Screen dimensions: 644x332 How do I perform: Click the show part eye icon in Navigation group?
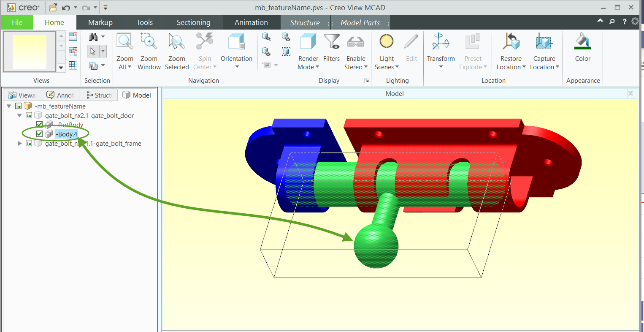point(286,37)
